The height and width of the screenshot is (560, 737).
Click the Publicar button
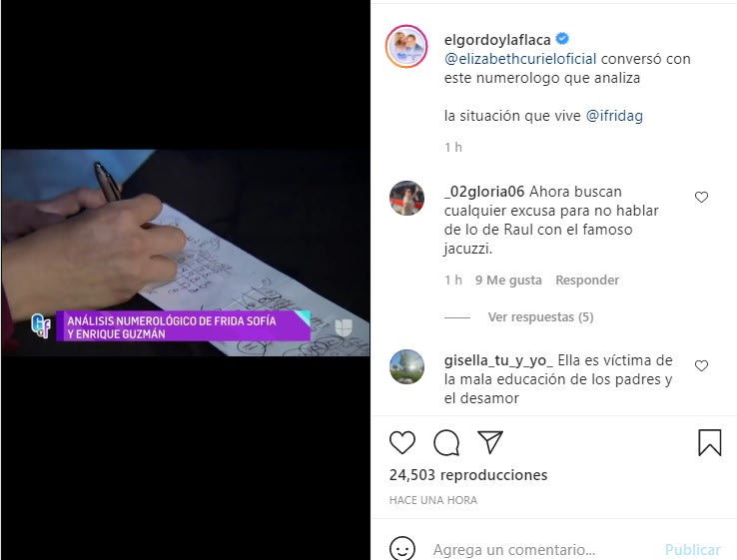click(x=692, y=549)
